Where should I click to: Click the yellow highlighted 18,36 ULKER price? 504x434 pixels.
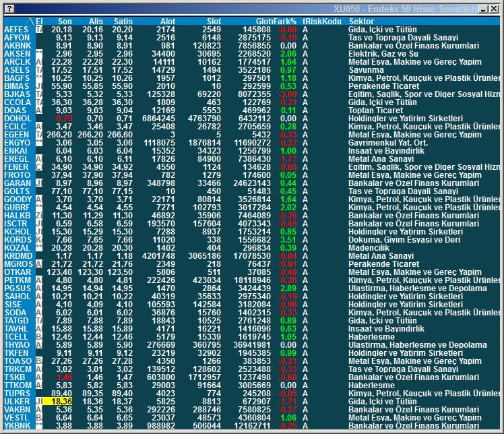(58, 402)
